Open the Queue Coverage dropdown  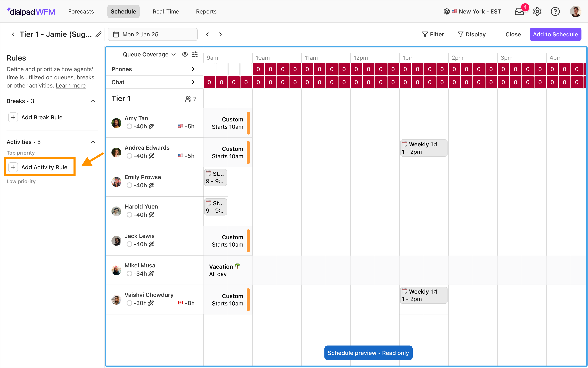click(149, 54)
